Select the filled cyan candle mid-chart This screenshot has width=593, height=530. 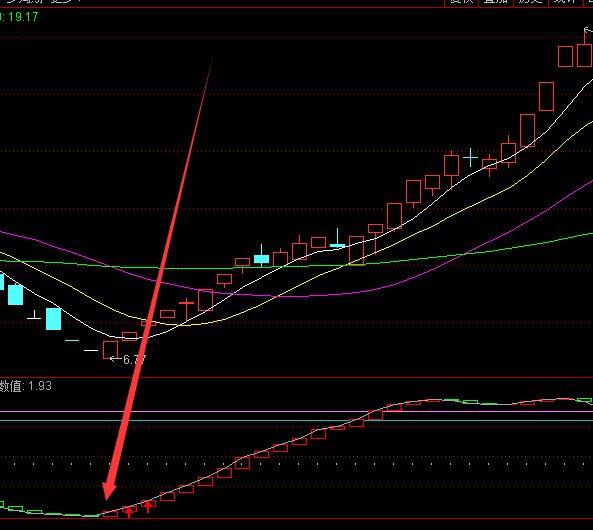(261, 257)
